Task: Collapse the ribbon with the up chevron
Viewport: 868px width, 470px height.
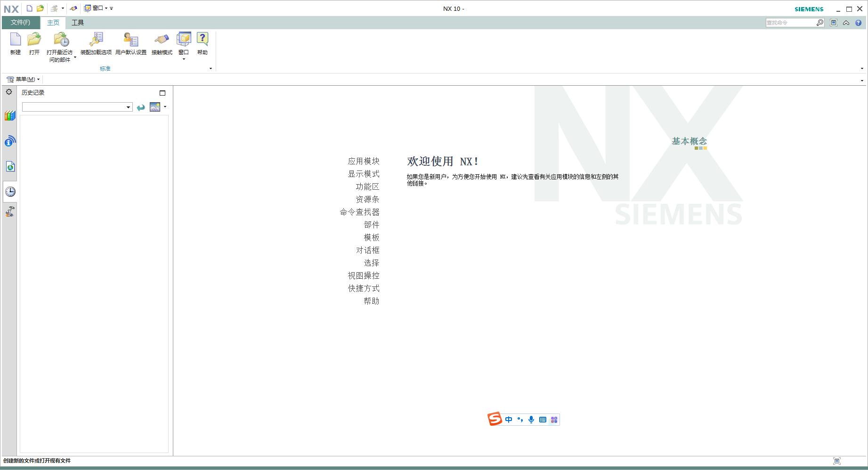Action: click(846, 23)
